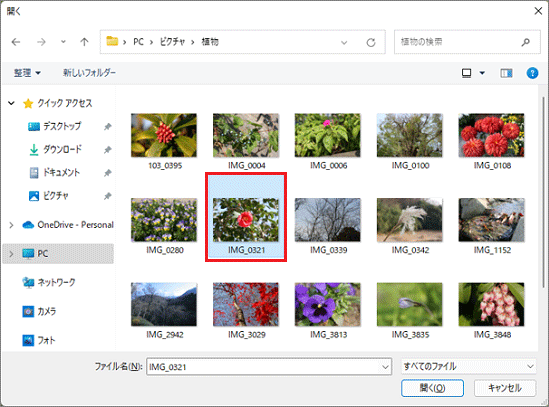Select the IMG_1152 thumbnail
The height and width of the screenshot is (407, 549).
(x=492, y=220)
